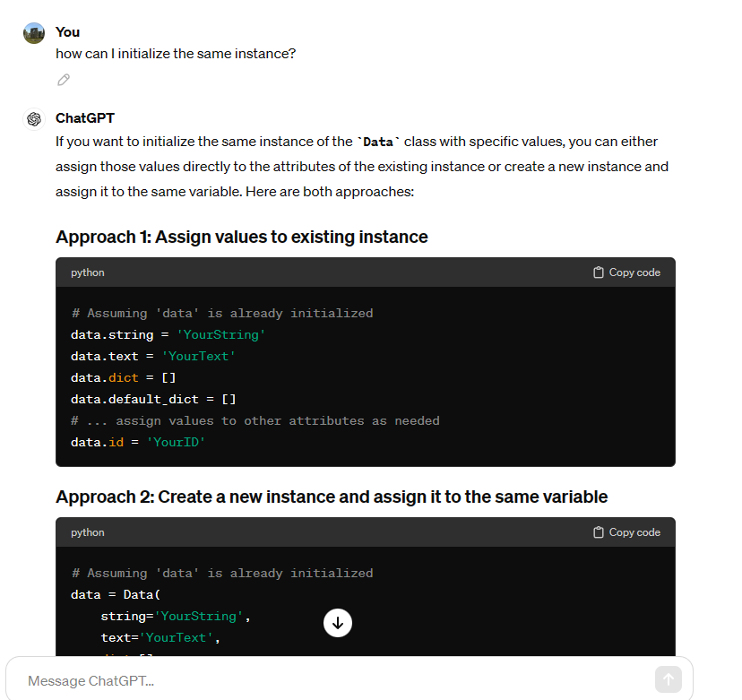Click the "data = Data(" code line
The width and height of the screenshot is (742, 700).
(115, 594)
